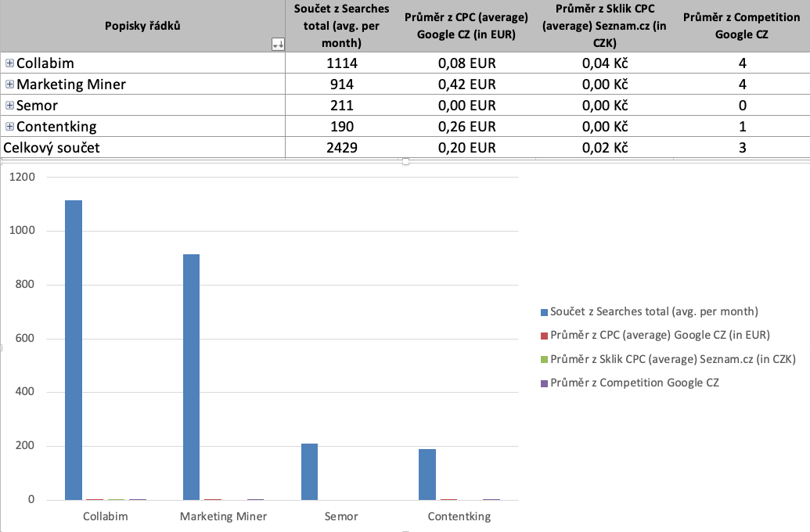Viewport: 810px width, 532px height.
Task: Select Semor's 0,00 EUR cell
Action: click(x=466, y=106)
